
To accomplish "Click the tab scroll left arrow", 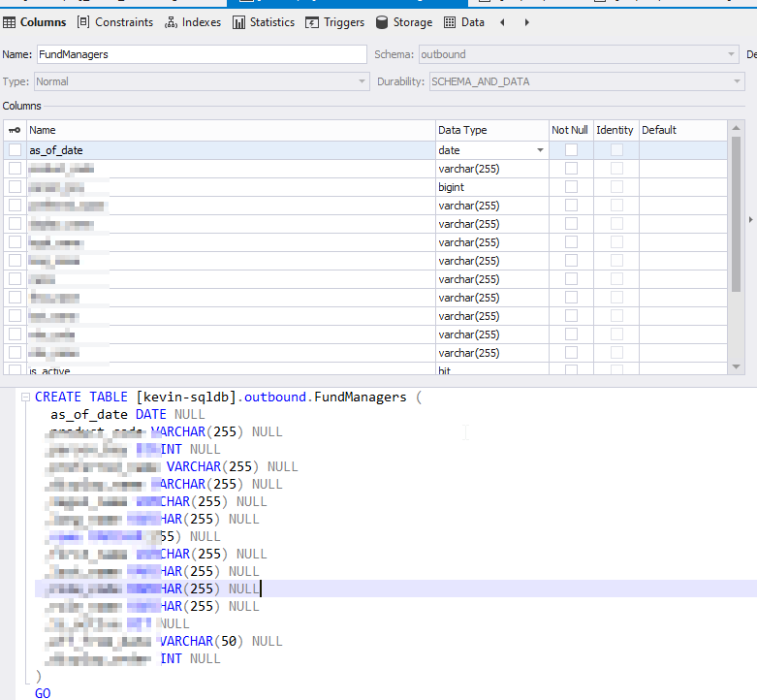I will (502, 22).
